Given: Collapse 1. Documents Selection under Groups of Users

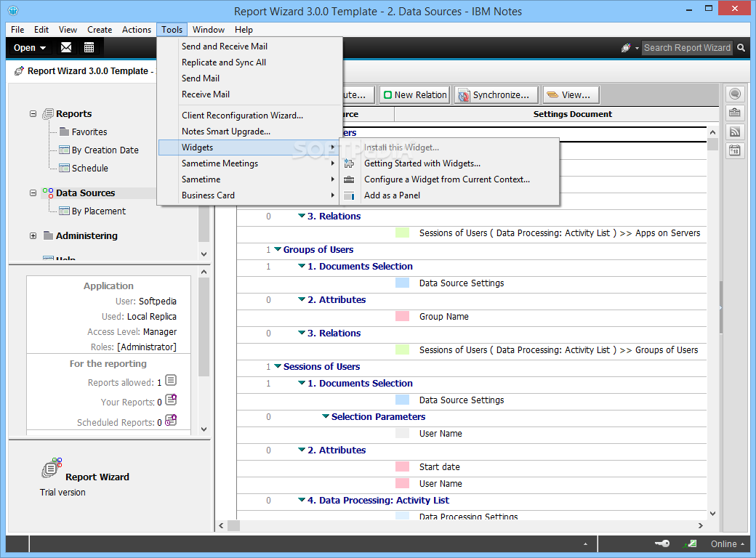Looking at the screenshot, I should 302,266.
